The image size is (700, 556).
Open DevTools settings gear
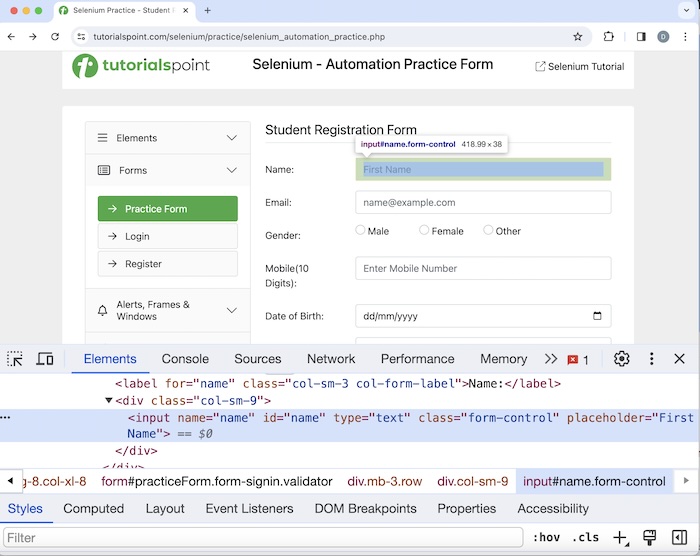[x=621, y=359]
